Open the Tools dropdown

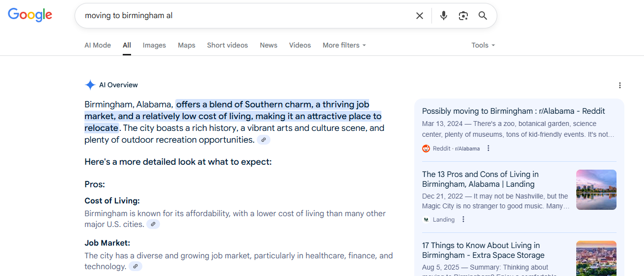click(483, 45)
